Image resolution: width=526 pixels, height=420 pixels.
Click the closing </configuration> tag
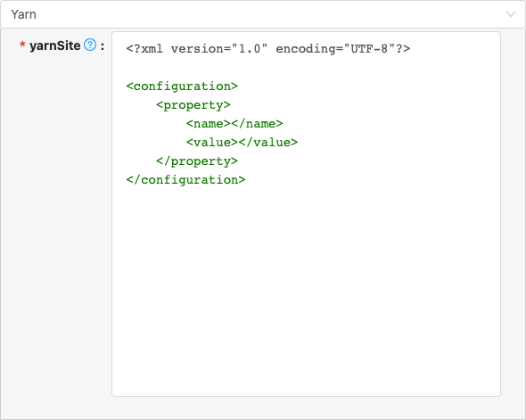click(185, 180)
